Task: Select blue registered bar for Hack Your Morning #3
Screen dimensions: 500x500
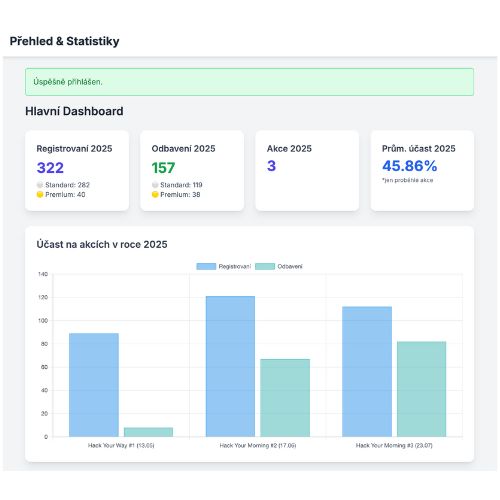Action: click(367, 372)
